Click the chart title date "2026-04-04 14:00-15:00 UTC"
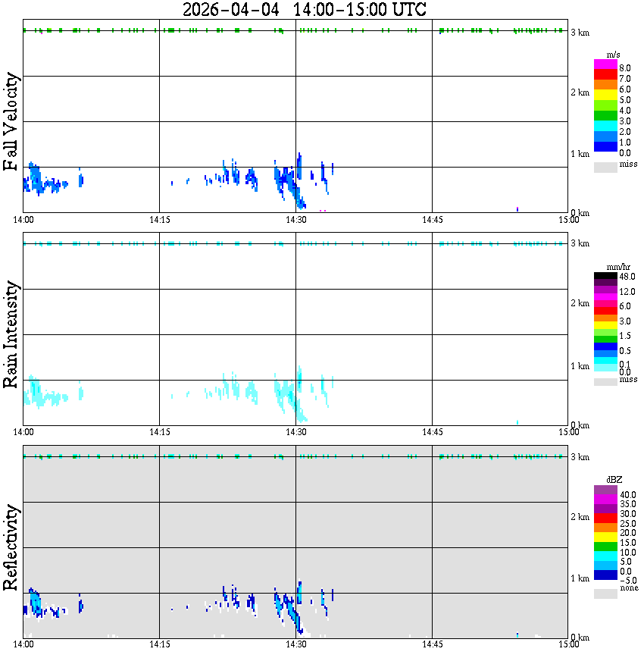Viewport: 644px width, 658px height. (304, 9)
